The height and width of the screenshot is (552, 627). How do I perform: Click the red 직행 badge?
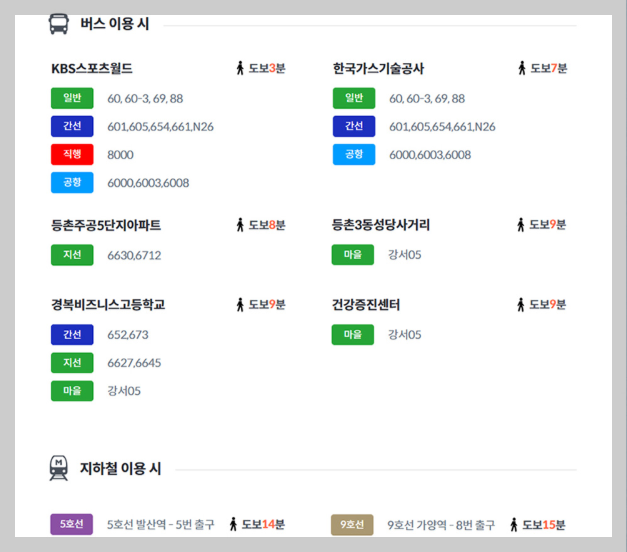point(72,154)
